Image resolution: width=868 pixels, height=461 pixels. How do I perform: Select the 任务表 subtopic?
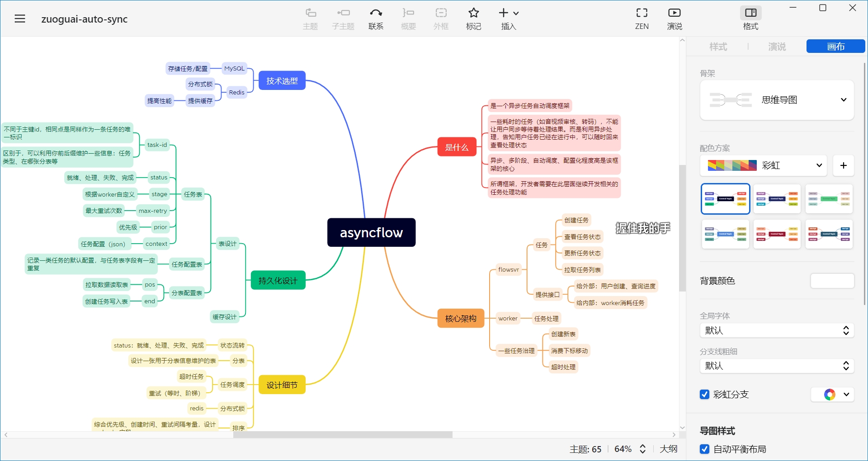click(193, 194)
